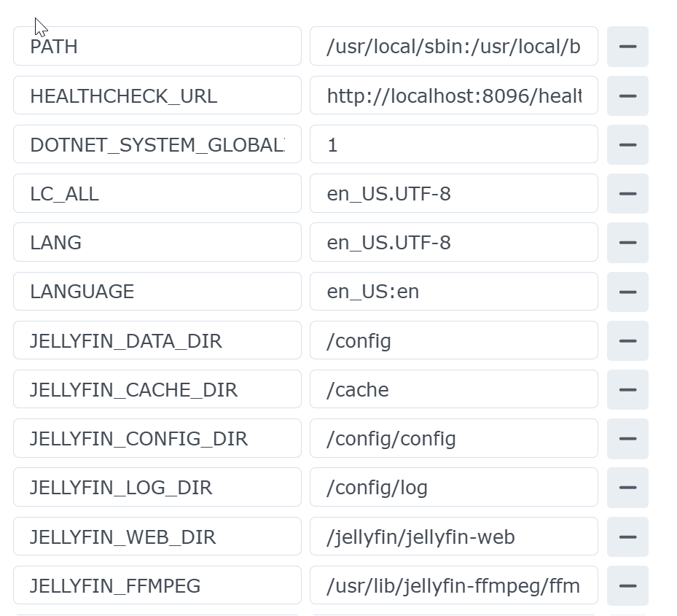Delete the JELLYFIN_LOG_DIR entry
Image resolution: width=677 pixels, height=616 pixels.
pos(627,488)
